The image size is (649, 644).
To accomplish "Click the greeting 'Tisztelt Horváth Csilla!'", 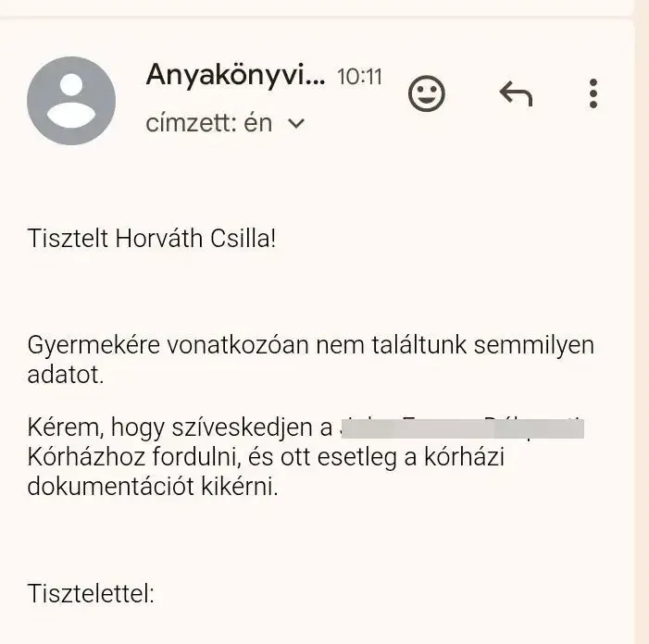I will pos(152,238).
